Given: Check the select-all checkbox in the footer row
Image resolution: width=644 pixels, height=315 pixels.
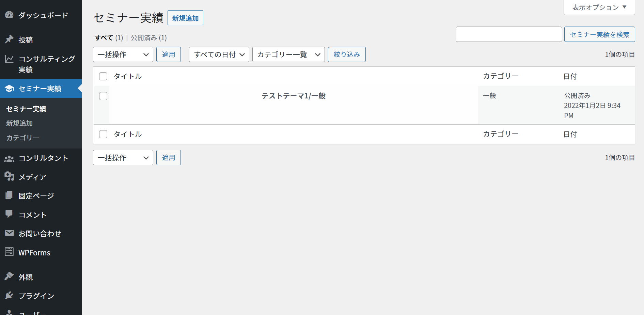Looking at the screenshot, I should coord(103,134).
